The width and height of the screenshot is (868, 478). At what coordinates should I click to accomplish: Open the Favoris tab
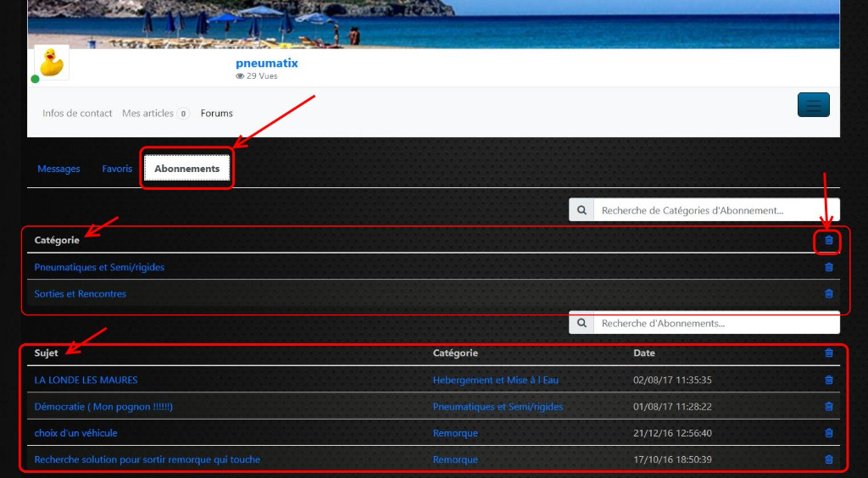point(117,169)
